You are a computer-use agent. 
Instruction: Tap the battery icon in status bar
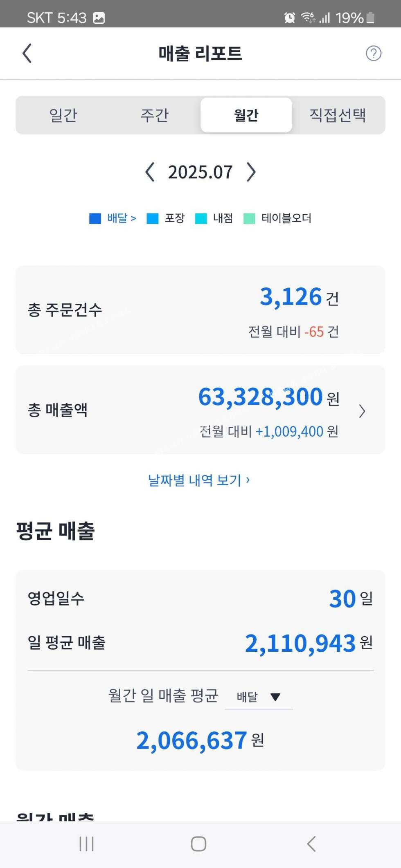tap(370, 18)
